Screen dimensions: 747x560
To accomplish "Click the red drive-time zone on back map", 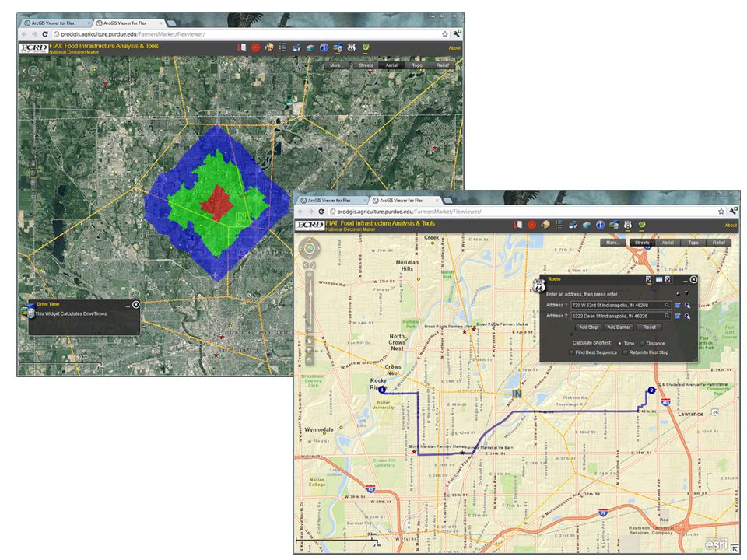I will (217, 203).
